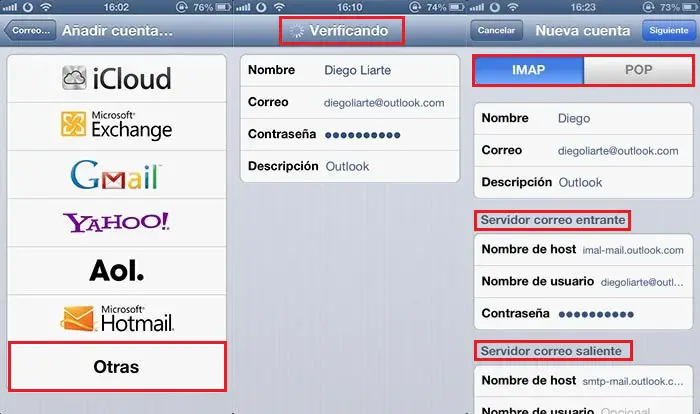The width and height of the screenshot is (700, 414).
Task: Pick the Yahoo! account option
Action: pyautogui.click(x=117, y=222)
